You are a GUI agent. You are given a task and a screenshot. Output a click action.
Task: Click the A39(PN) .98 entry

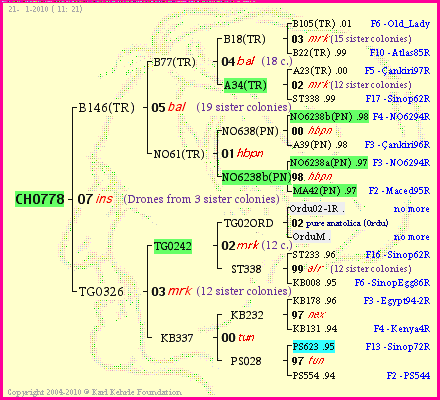click(x=320, y=145)
